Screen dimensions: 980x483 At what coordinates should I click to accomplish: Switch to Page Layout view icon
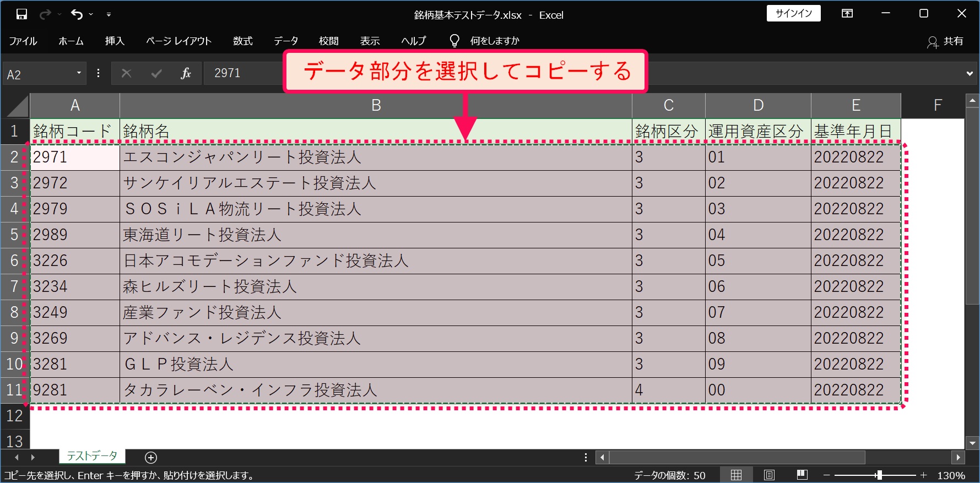pyautogui.click(x=769, y=475)
